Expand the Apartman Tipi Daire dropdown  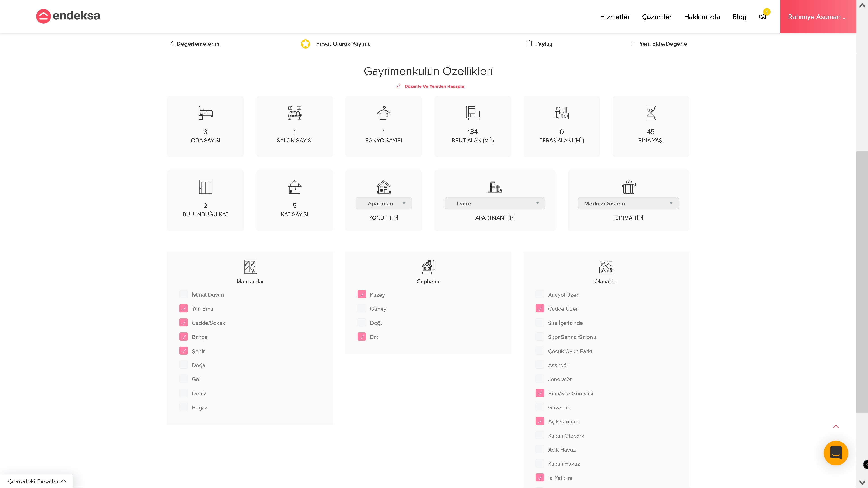pos(495,203)
